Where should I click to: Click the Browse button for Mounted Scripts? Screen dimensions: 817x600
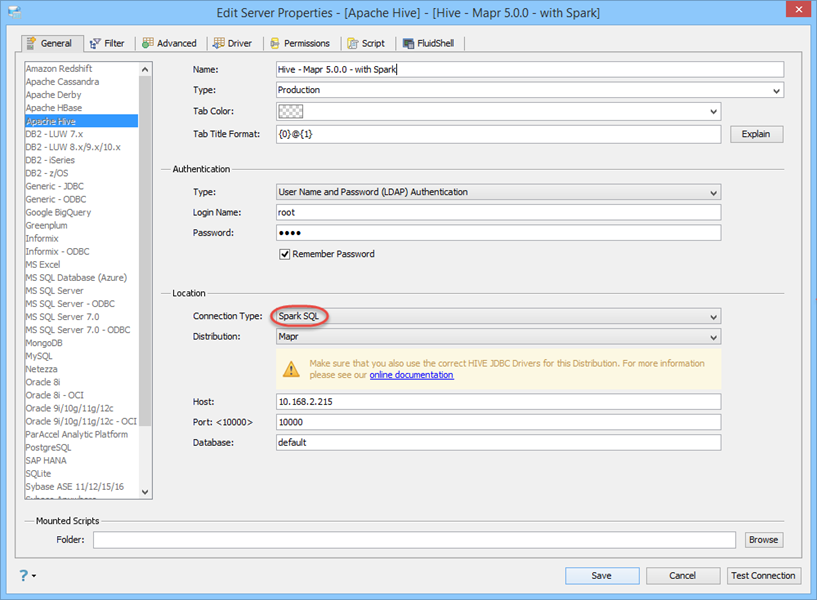(x=763, y=540)
